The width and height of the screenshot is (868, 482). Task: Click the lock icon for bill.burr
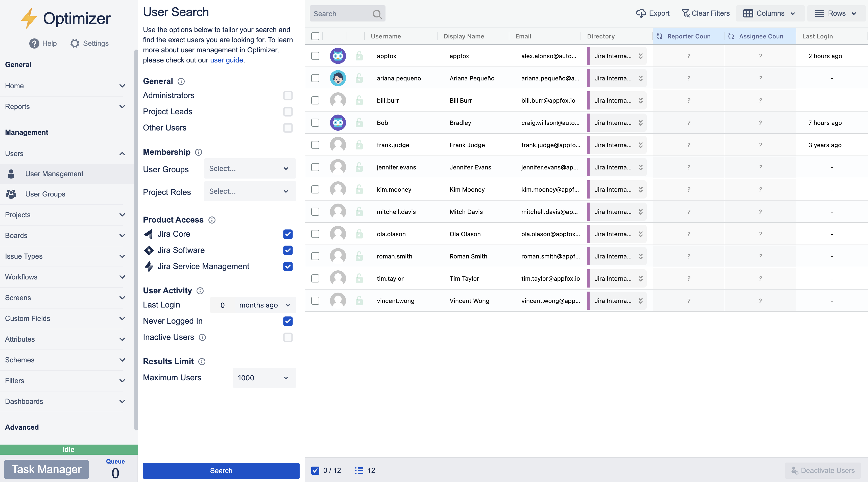point(359,100)
